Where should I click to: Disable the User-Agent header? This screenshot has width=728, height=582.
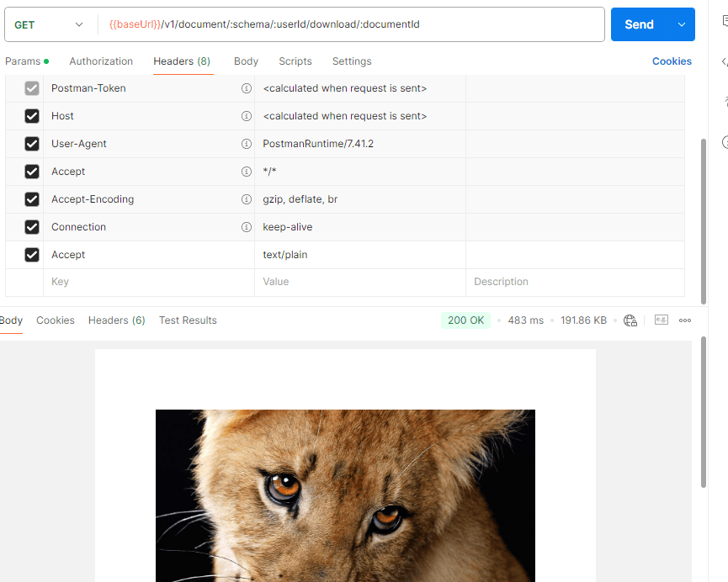point(31,143)
